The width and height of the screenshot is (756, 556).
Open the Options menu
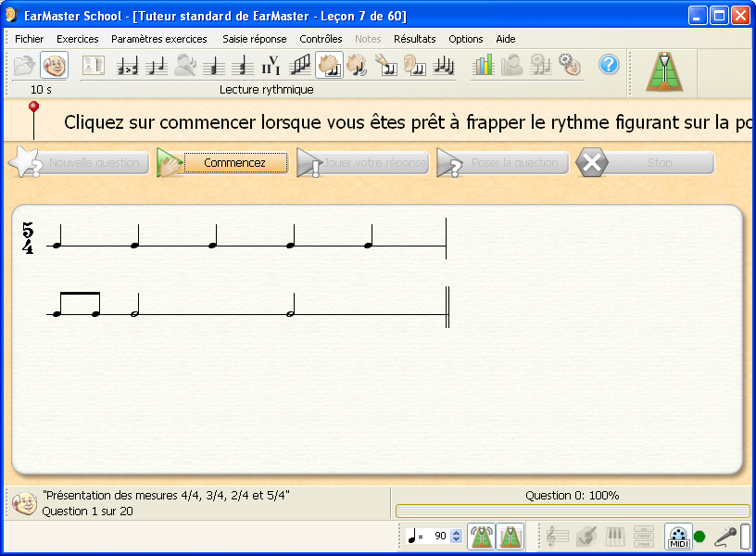coord(466,39)
